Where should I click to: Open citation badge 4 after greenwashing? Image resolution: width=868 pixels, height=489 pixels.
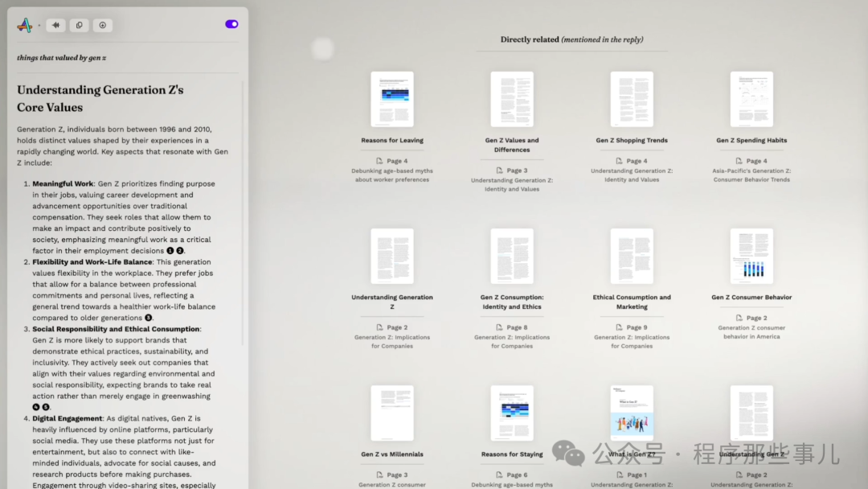point(36,407)
